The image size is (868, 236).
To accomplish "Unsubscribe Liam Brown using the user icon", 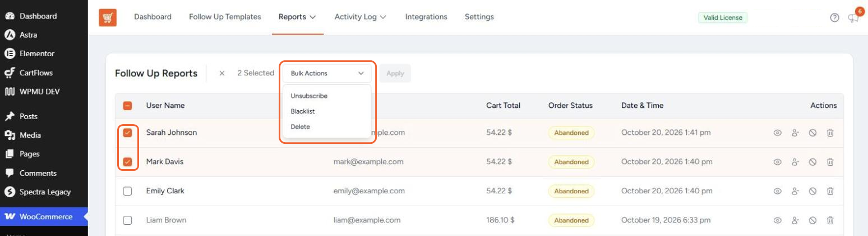I will pyautogui.click(x=795, y=220).
